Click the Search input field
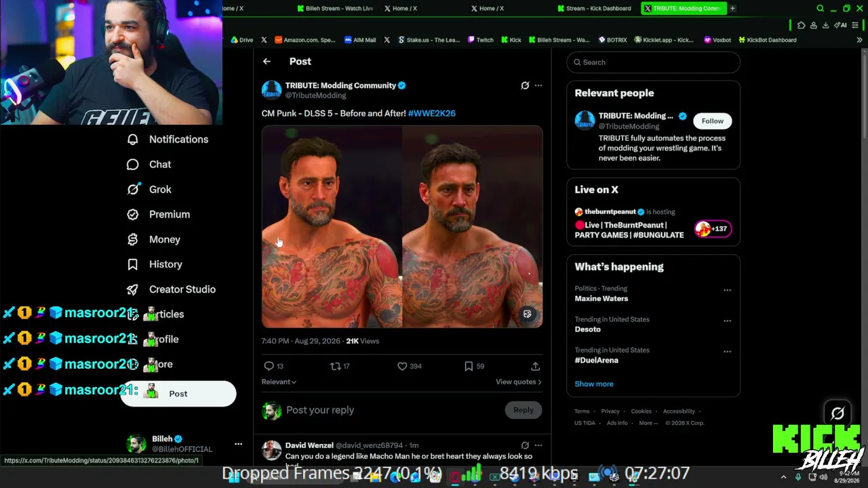The height and width of the screenshot is (488, 868). tap(653, 62)
